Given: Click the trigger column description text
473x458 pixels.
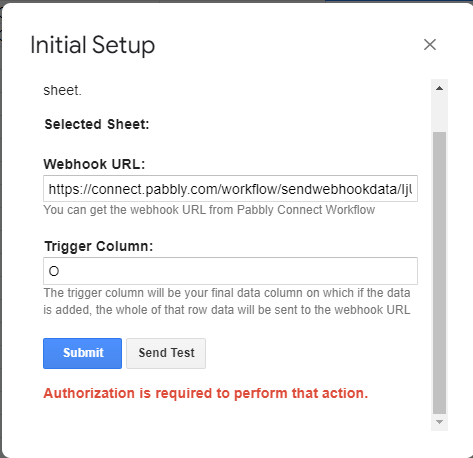Looking at the screenshot, I should pyautogui.click(x=227, y=301).
